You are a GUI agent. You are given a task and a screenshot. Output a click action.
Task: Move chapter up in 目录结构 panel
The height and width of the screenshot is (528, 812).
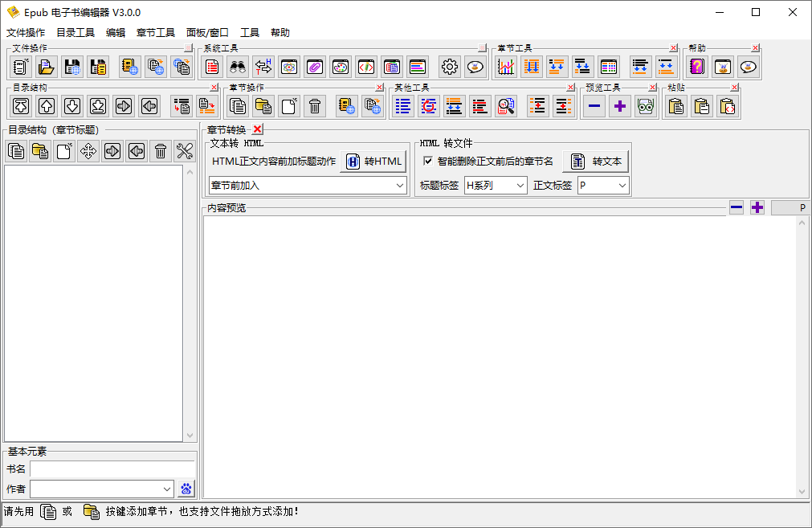tap(46, 105)
